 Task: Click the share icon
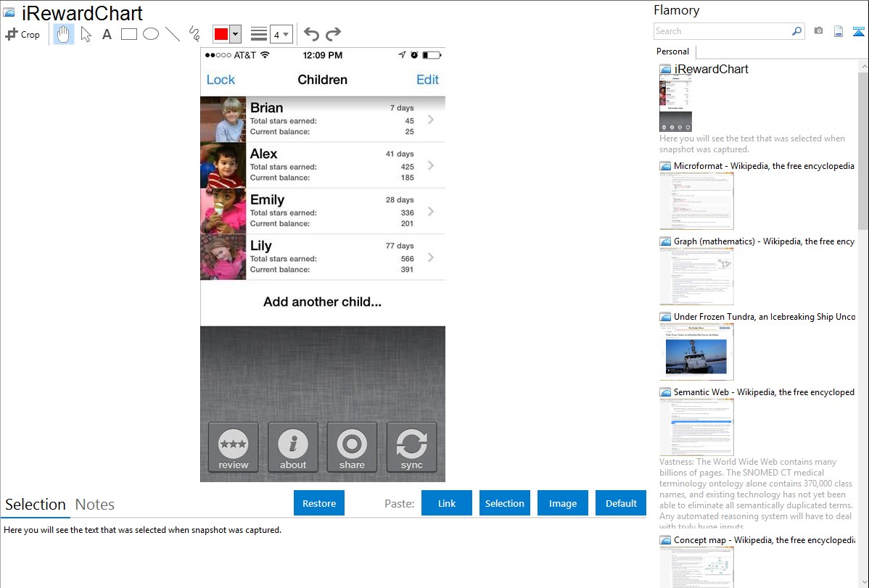pyautogui.click(x=352, y=447)
